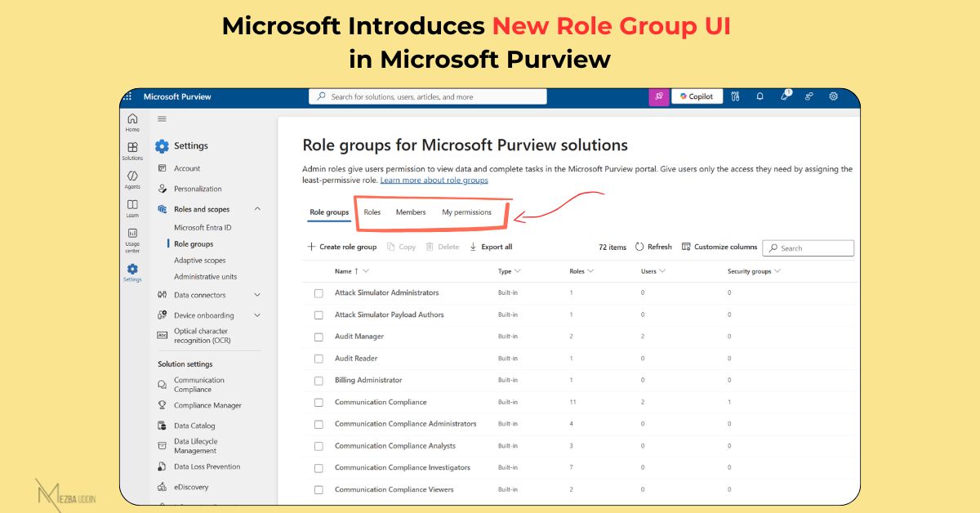Open Data Catalog solution settings
The image size is (980, 513).
(x=194, y=426)
